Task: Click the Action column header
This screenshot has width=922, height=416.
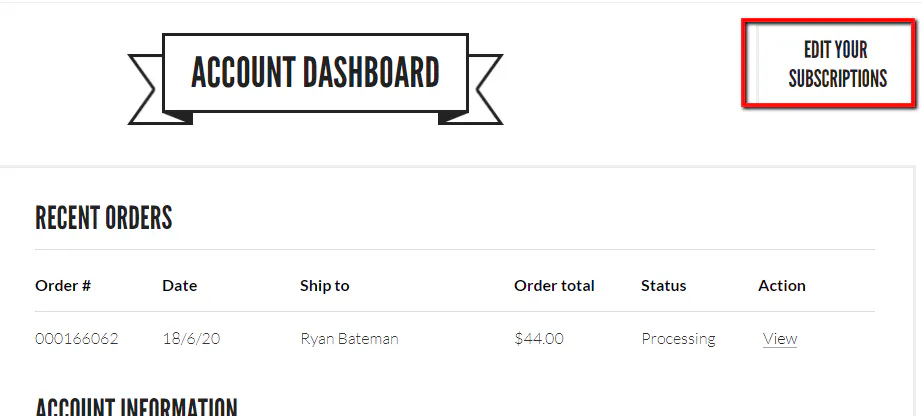Action: [781, 286]
